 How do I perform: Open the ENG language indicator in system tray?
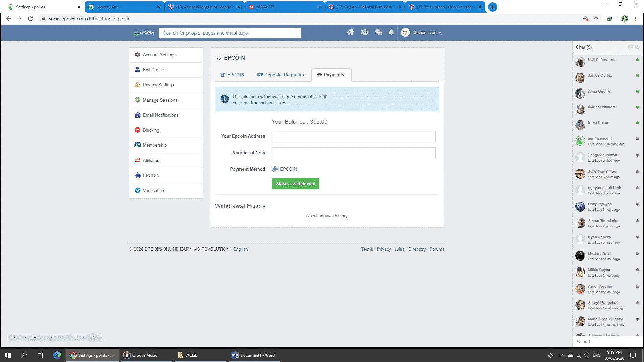pyautogui.click(x=596, y=355)
